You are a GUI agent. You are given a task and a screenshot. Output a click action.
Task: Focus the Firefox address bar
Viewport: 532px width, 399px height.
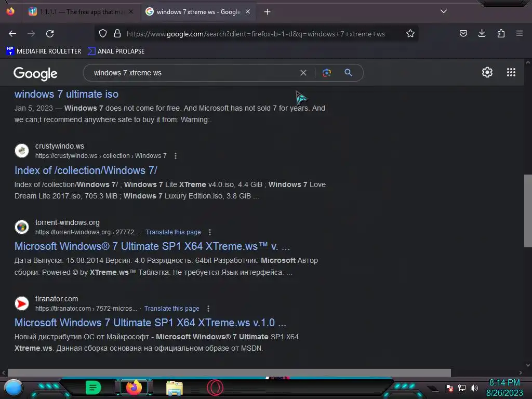[256, 34]
